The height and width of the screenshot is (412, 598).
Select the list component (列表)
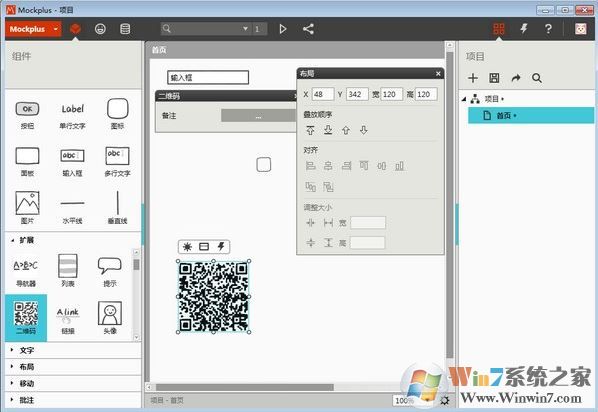68,270
